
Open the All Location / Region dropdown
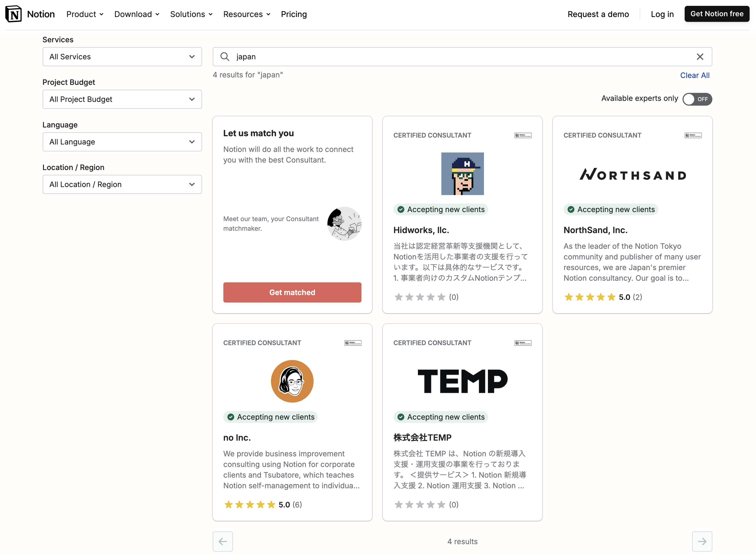click(x=122, y=184)
